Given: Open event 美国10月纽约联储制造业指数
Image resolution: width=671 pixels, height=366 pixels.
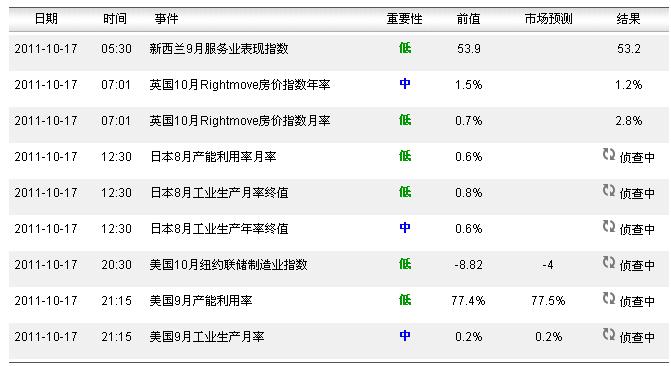Looking at the screenshot, I should [228, 265].
